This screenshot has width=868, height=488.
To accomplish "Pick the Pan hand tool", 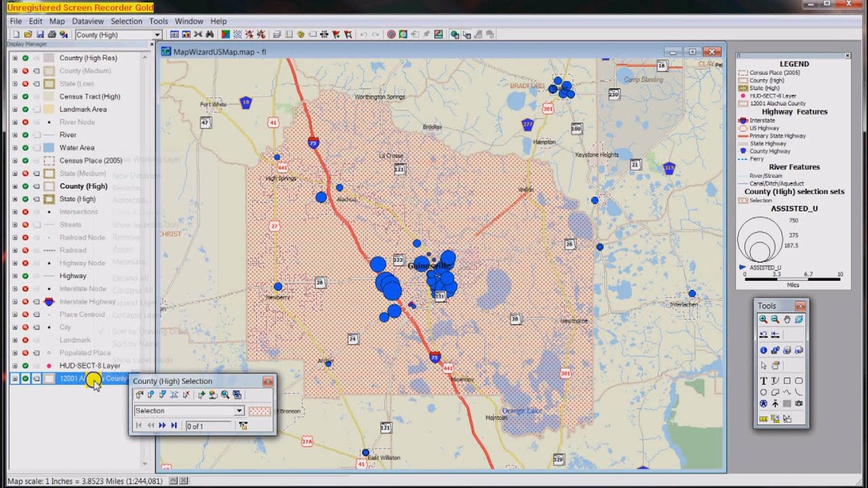I will click(x=787, y=319).
